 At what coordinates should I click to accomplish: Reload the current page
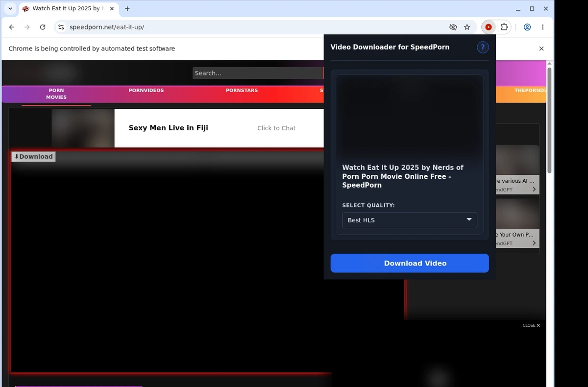pyautogui.click(x=43, y=27)
